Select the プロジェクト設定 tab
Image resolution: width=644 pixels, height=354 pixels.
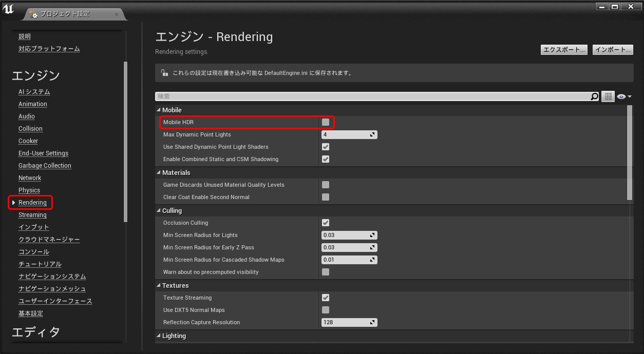tap(74, 14)
